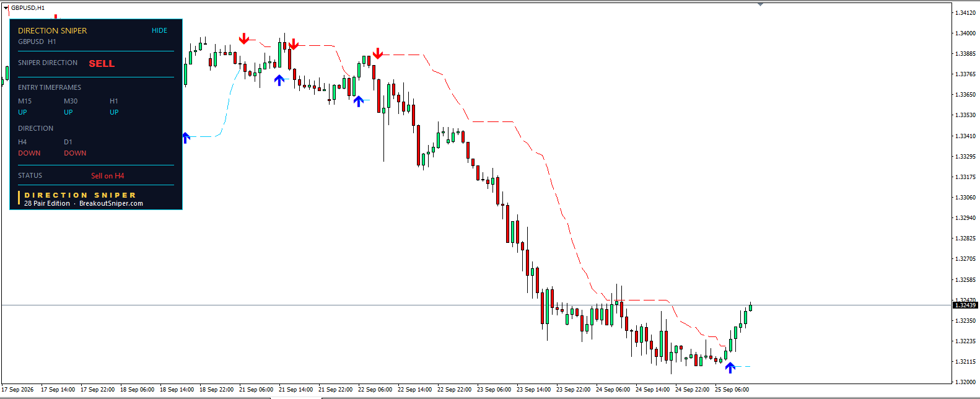Image resolution: width=980 pixels, height=399 pixels.
Task: Click time axis label 24 Sep 06:00
Action: (613, 390)
